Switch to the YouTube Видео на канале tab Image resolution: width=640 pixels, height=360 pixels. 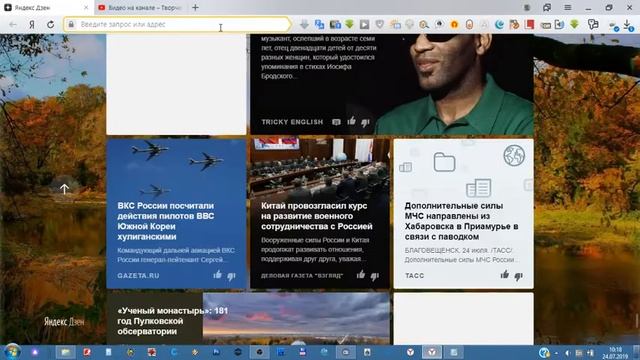(x=140, y=7)
